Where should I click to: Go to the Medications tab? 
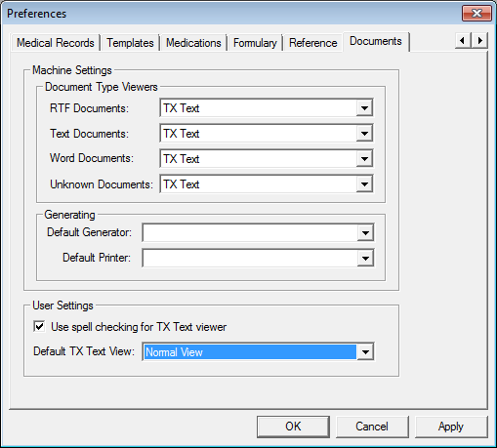click(193, 43)
